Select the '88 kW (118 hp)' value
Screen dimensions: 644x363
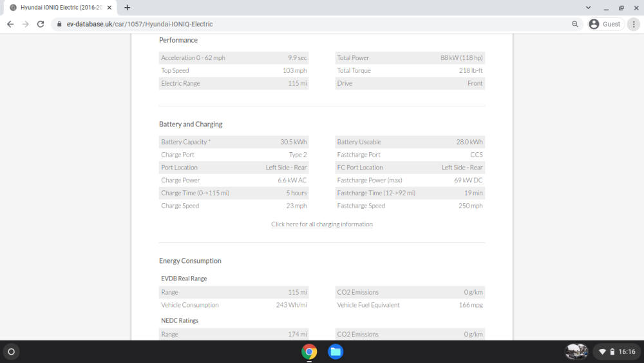(x=462, y=58)
